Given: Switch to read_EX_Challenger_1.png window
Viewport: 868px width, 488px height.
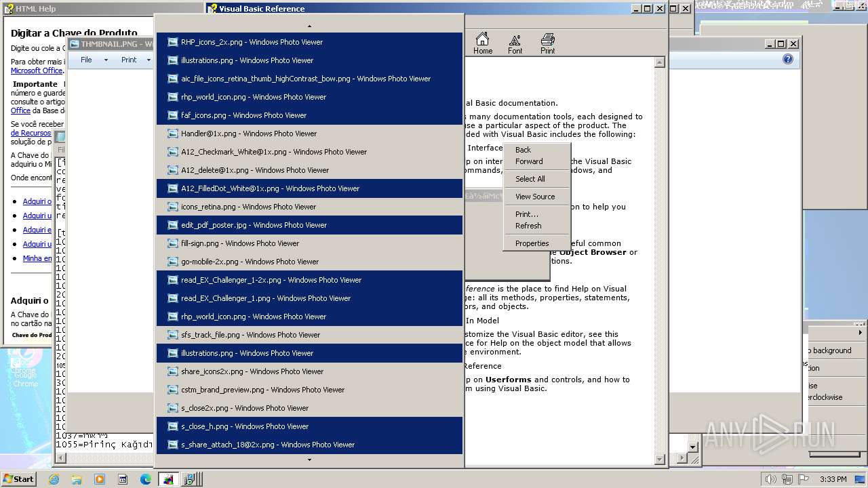Looking at the screenshot, I should (309, 298).
